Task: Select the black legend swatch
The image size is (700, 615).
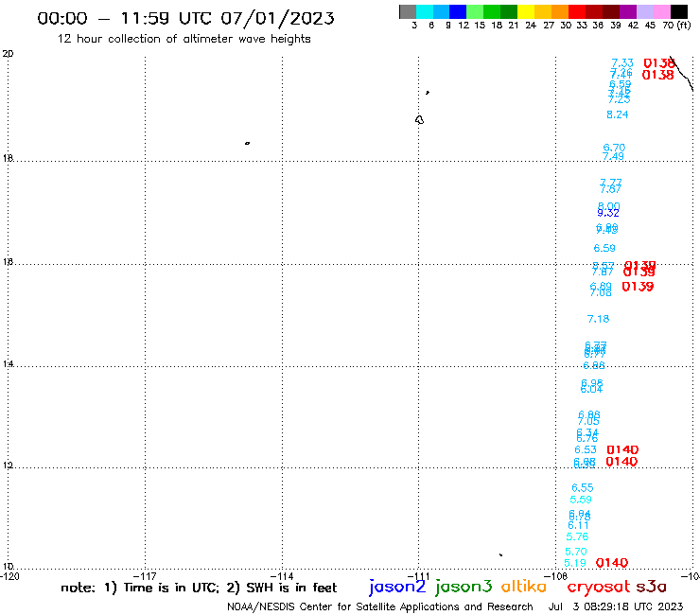Action: (679, 11)
